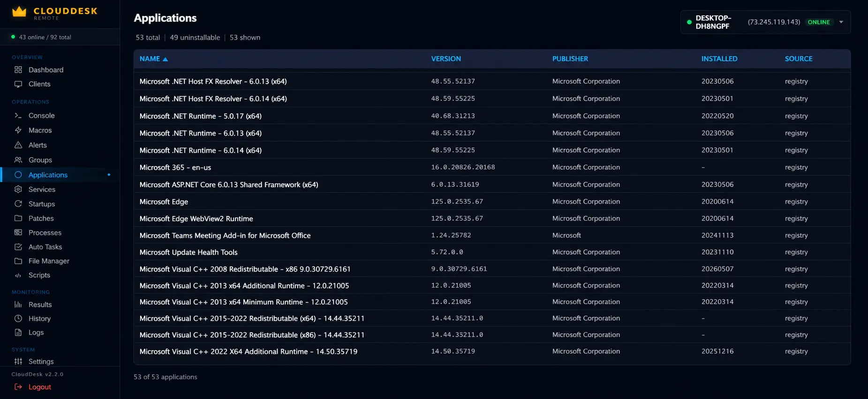This screenshot has height=399, width=868.
Task: Click the Logs document icon
Action: (x=18, y=332)
